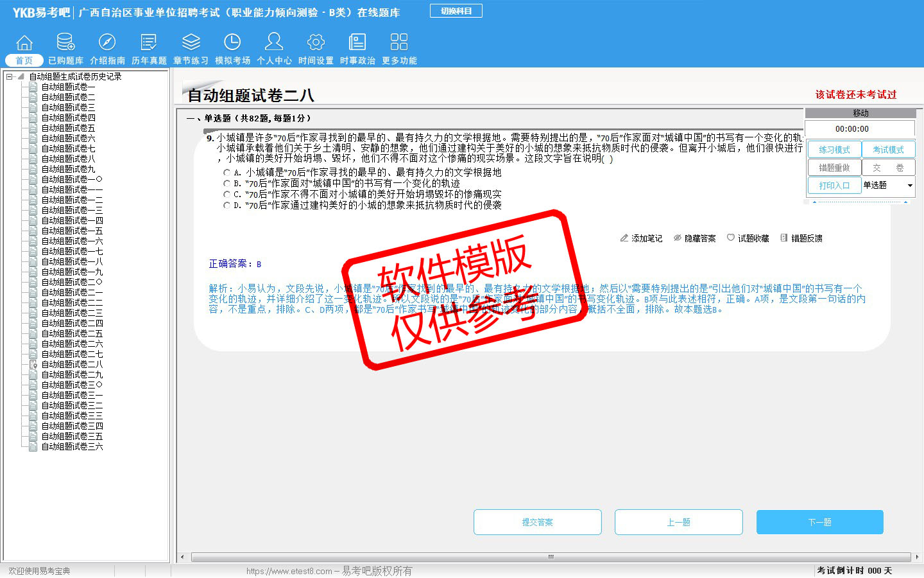Screen dimensions: 924x578
Task: Click the horizontal scrollbar at the bottom
Action: (550, 557)
